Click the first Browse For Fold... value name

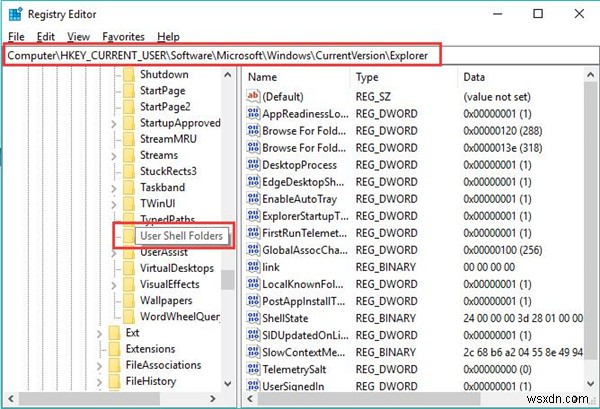point(304,130)
